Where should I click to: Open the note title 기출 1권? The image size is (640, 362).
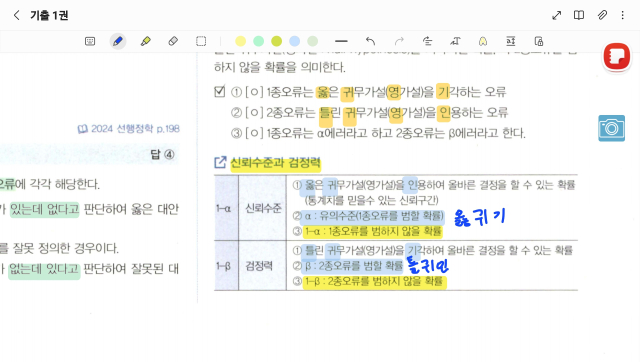coord(49,16)
